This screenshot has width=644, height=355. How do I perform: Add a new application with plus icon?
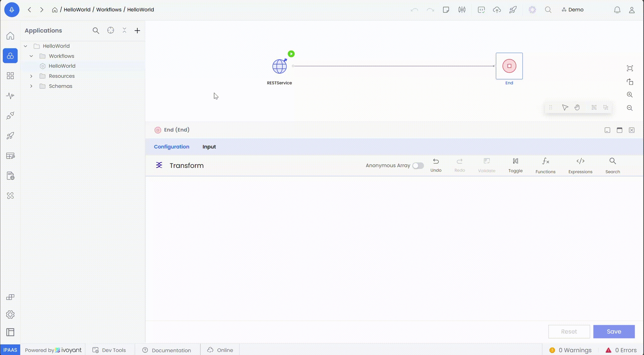coord(137,31)
